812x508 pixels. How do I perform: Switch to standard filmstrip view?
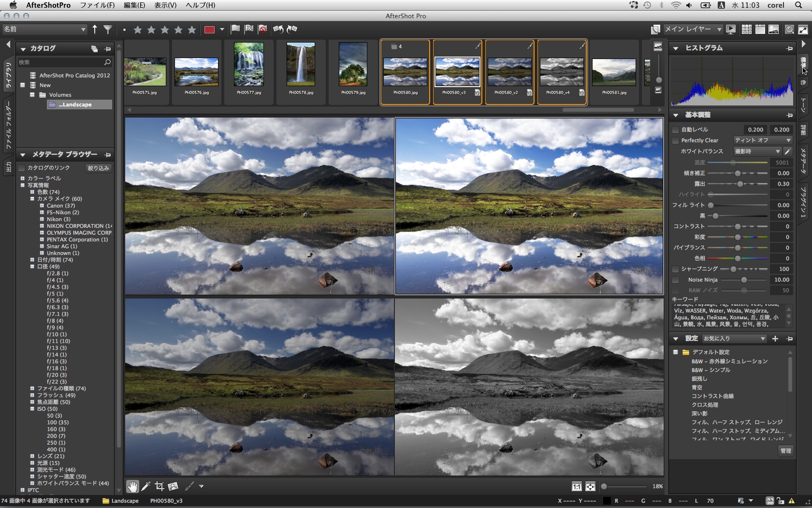pyautogui.click(x=760, y=30)
